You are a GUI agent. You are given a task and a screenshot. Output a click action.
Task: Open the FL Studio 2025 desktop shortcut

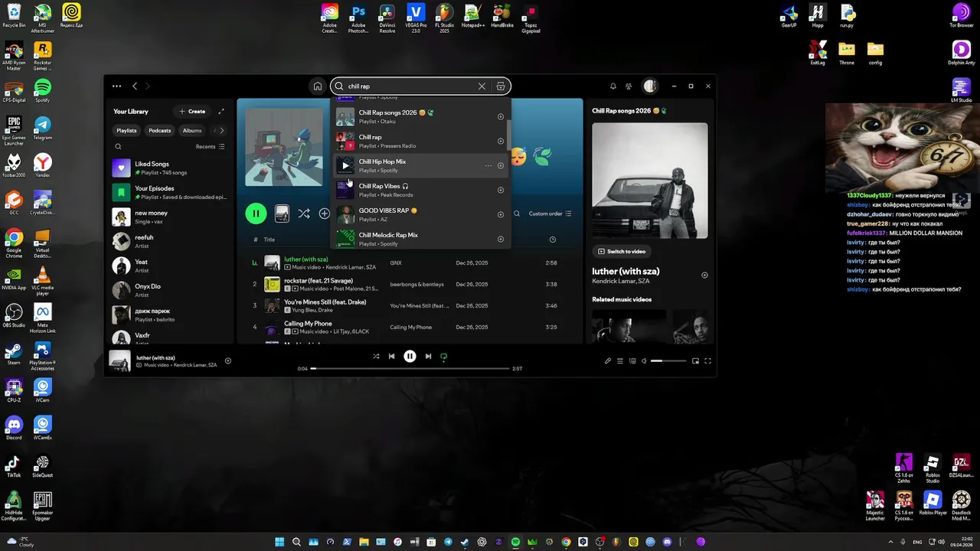pyautogui.click(x=444, y=18)
